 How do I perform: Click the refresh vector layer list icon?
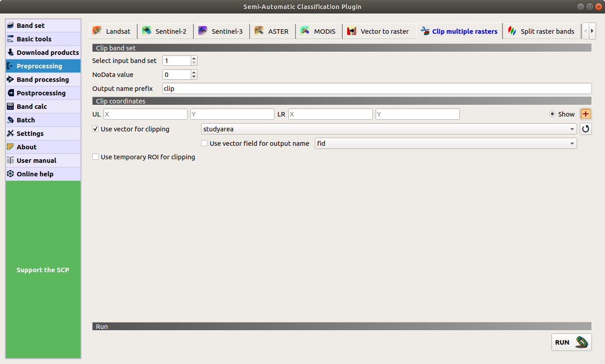(586, 129)
